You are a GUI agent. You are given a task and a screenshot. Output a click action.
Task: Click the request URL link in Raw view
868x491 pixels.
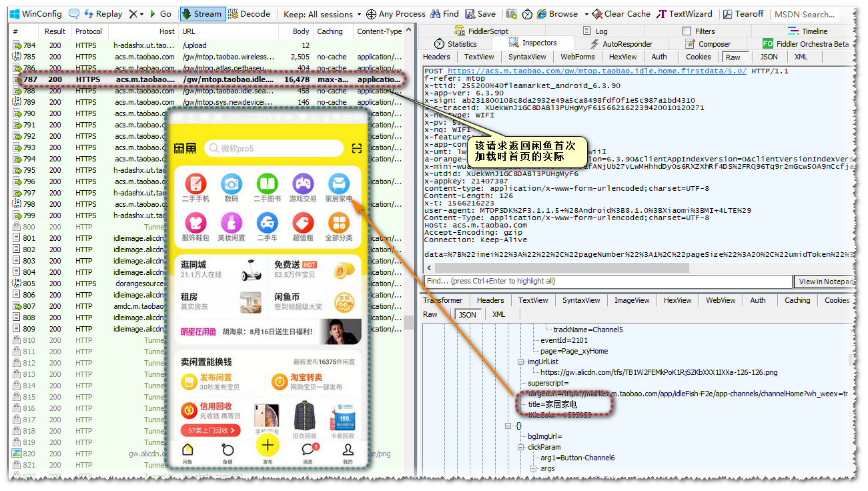[x=597, y=71]
